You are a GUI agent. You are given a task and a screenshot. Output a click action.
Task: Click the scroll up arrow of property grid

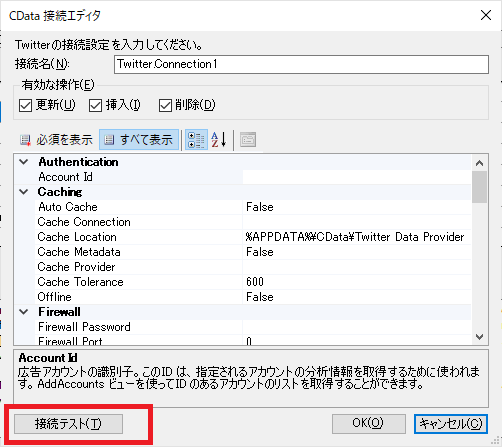pos(480,163)
